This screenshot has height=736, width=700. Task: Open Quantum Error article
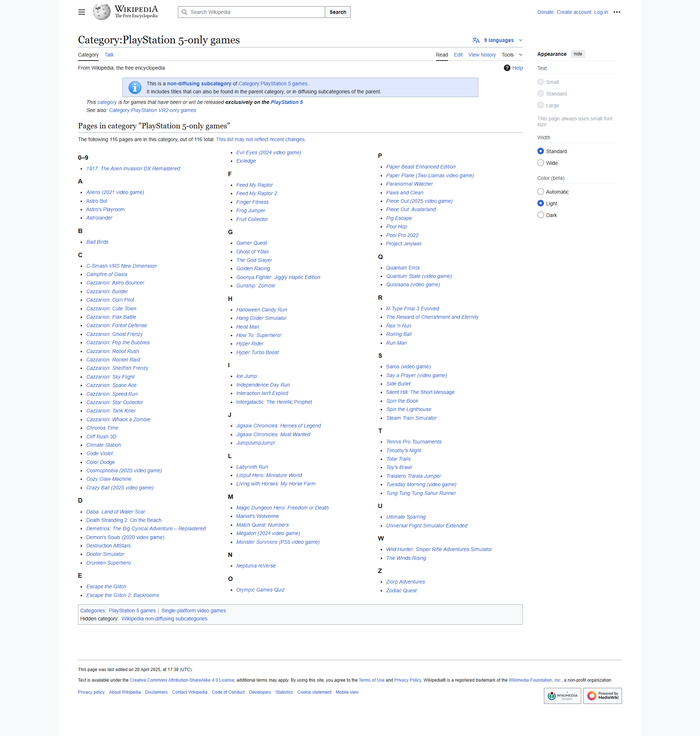pyautogui.click(x=402, y=268)
